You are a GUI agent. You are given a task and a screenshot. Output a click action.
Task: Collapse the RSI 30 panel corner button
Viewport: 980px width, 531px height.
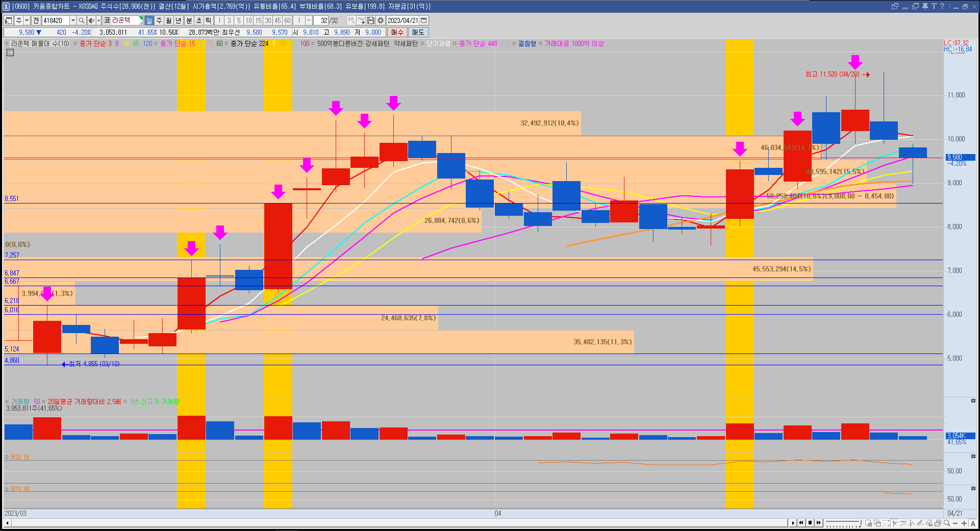973,488
